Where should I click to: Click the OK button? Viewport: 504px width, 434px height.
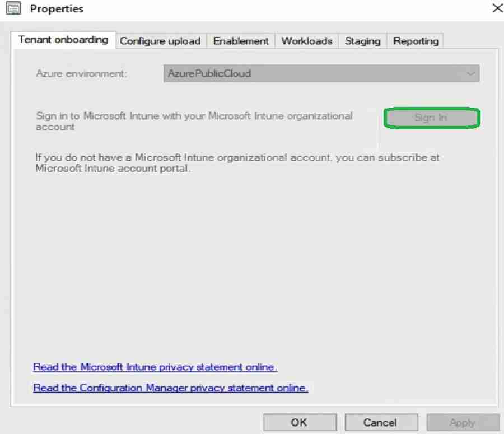pyautogui.click(x=300, y=422)
